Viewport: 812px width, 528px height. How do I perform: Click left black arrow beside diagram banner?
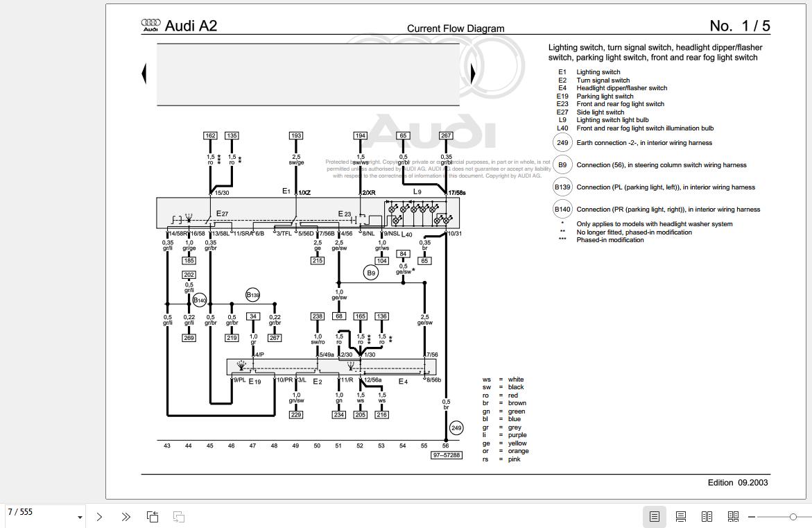(x=144, y=74)
